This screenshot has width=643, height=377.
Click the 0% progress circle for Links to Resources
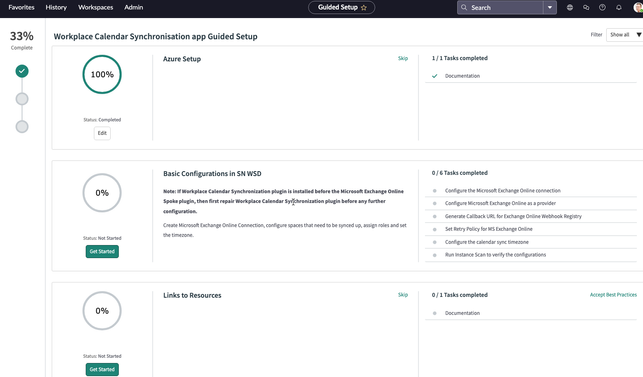point(102,311)
